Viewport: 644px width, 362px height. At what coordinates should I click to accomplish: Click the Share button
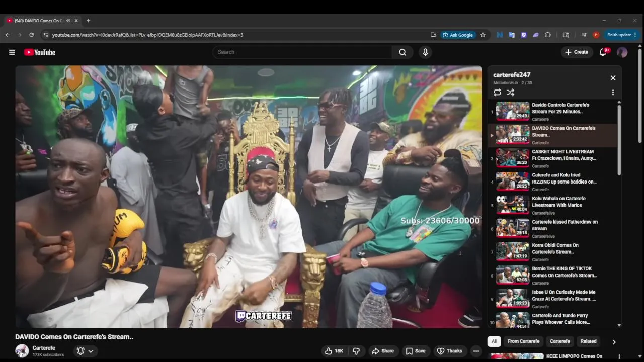(x=382, y=351)
